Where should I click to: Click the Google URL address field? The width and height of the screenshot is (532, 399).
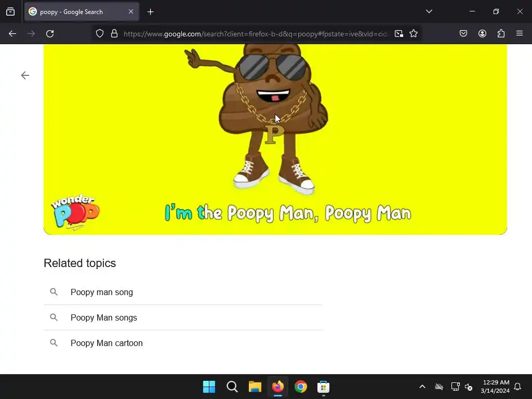point(255,34)
